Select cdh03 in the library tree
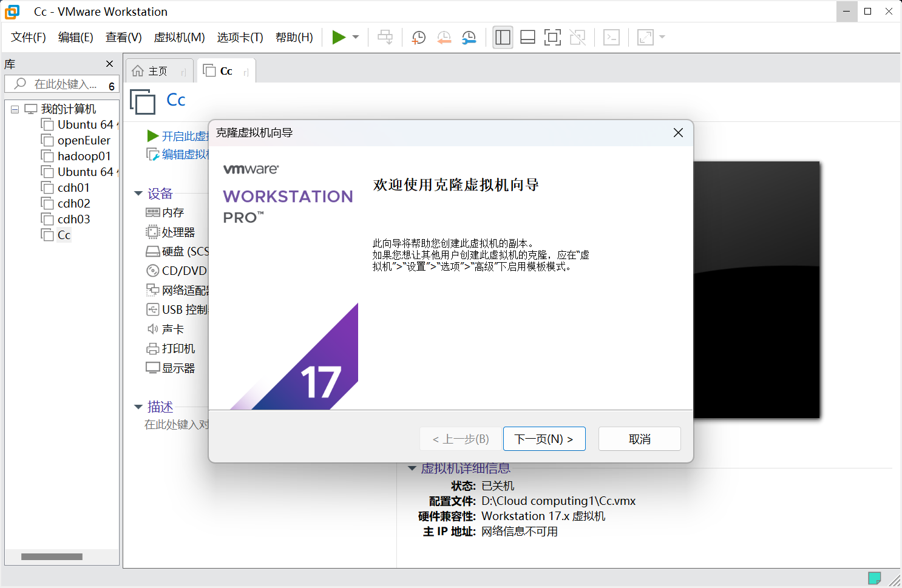This screenshot has height=588, width=902. (x=66, y=219)
